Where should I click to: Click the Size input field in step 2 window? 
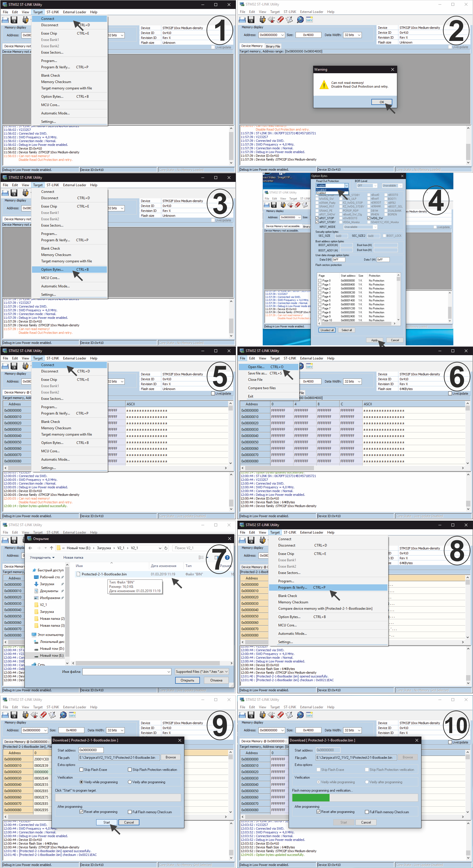pos(309,35)
